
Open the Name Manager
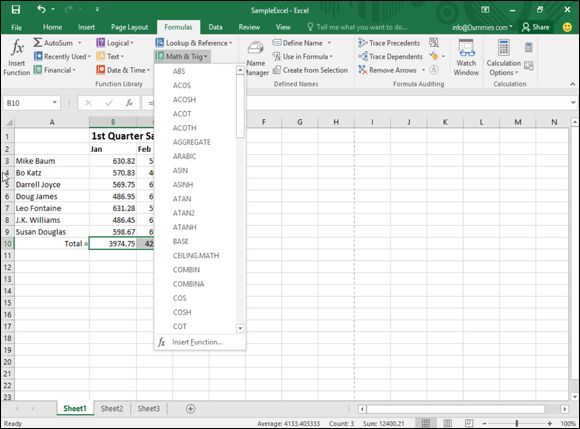[x=257, y=58]
